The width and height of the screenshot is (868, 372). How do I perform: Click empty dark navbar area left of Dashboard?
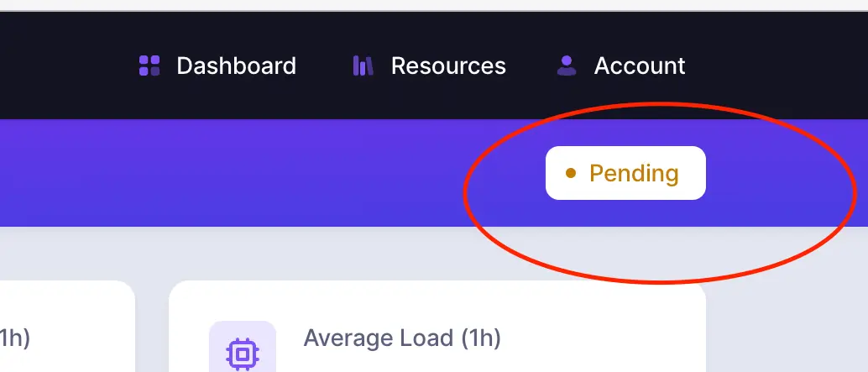(x=59, y=65)
